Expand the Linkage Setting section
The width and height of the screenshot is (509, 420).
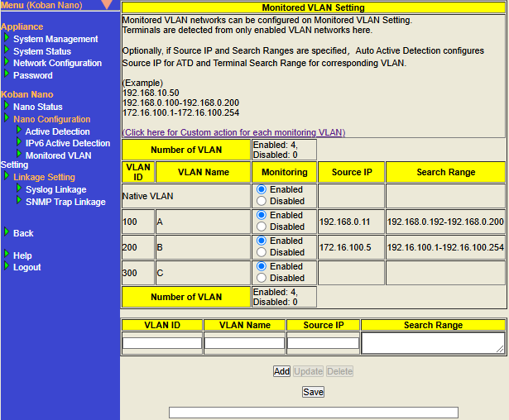[x=44, y=177]
